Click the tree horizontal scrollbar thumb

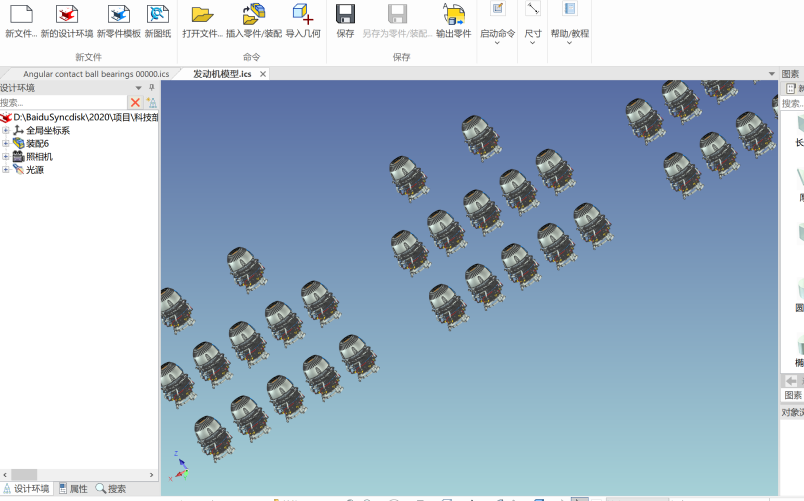pos(24,475)
